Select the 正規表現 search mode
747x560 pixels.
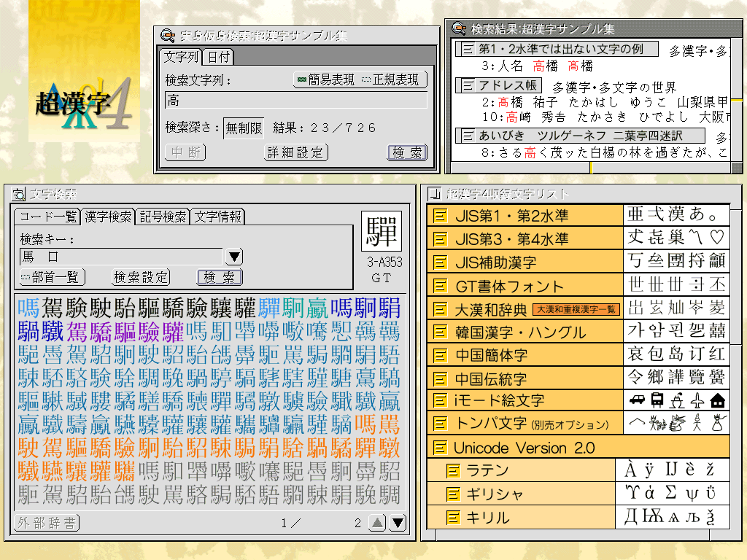point(391,79)
